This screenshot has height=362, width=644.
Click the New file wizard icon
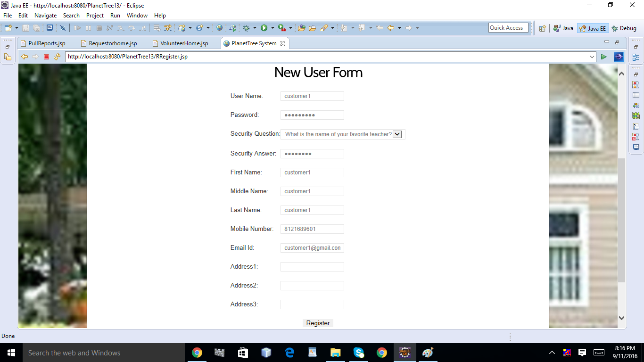point(8,28)
